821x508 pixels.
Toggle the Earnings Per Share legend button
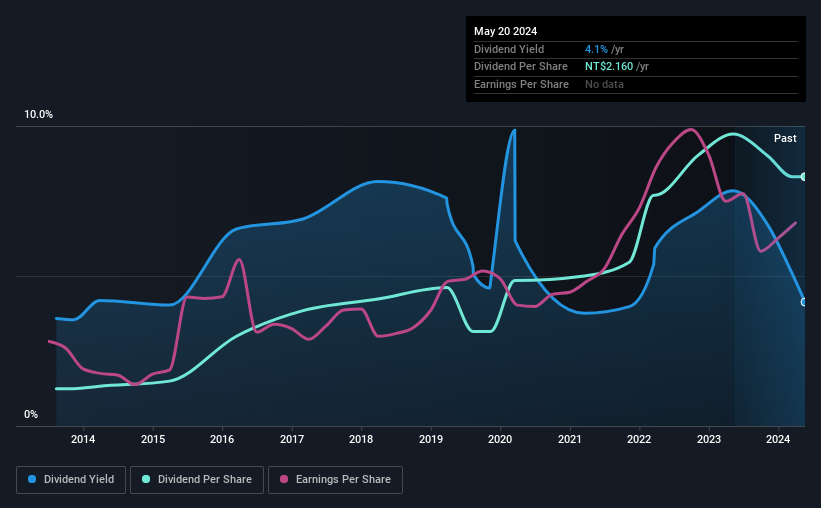(x=335, y=480)
